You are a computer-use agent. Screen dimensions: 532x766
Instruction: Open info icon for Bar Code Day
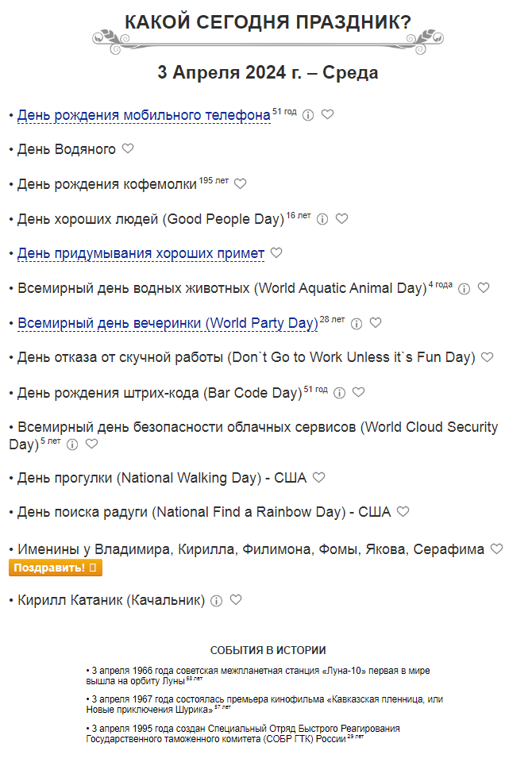339,393
